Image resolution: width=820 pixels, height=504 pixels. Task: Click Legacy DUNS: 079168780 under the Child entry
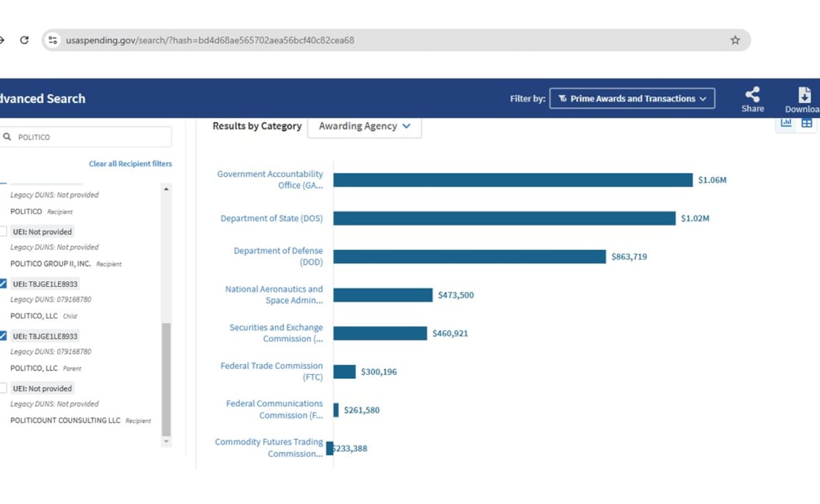51,299
